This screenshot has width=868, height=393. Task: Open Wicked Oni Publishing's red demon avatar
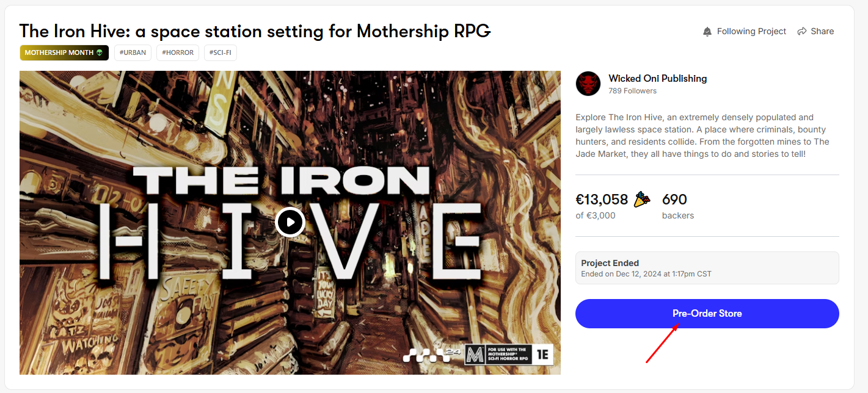pyautogui.click(x=588, y=84)
